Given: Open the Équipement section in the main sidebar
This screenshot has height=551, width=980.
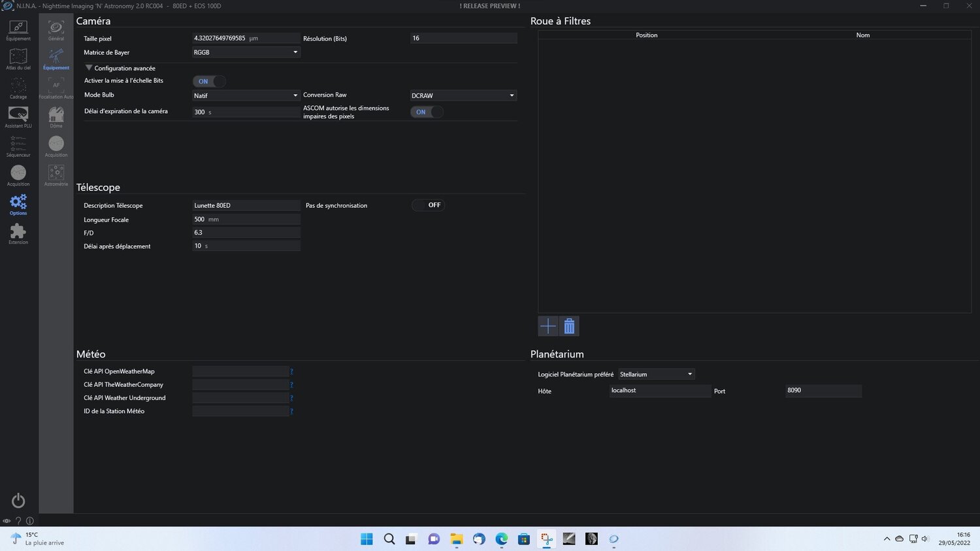Looking at the screenshot, I should [x=18, y=31].
